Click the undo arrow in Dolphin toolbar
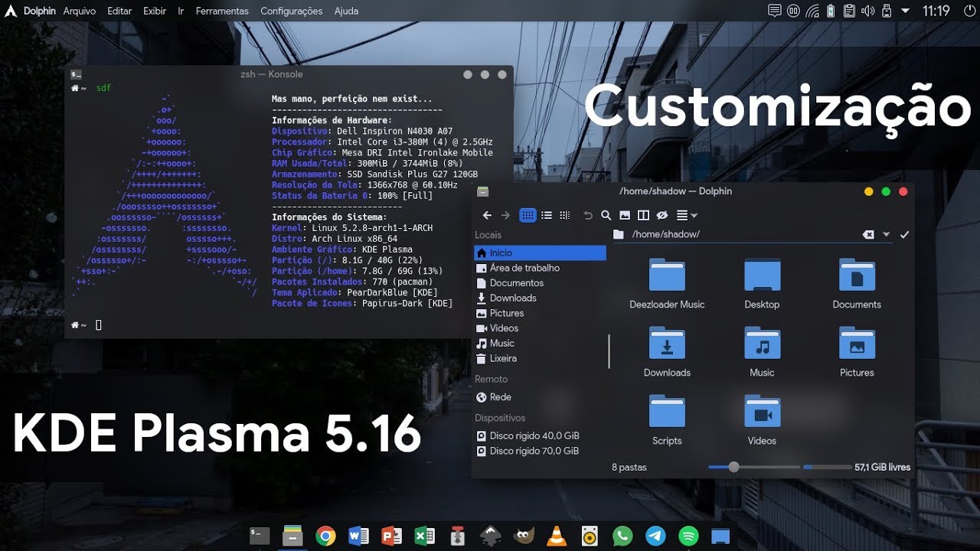The image size is (980, 551). pyautogui.click(x=588, y=216)
